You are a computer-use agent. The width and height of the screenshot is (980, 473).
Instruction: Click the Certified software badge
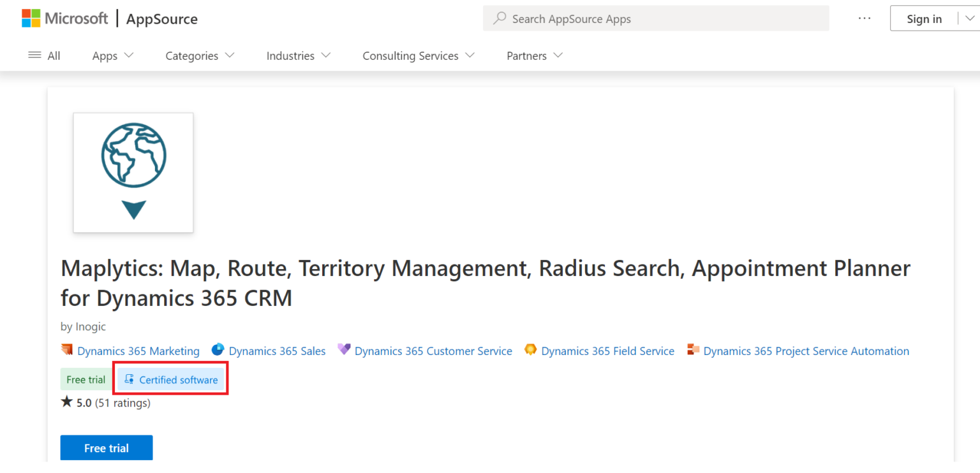[x=171, y=380]
